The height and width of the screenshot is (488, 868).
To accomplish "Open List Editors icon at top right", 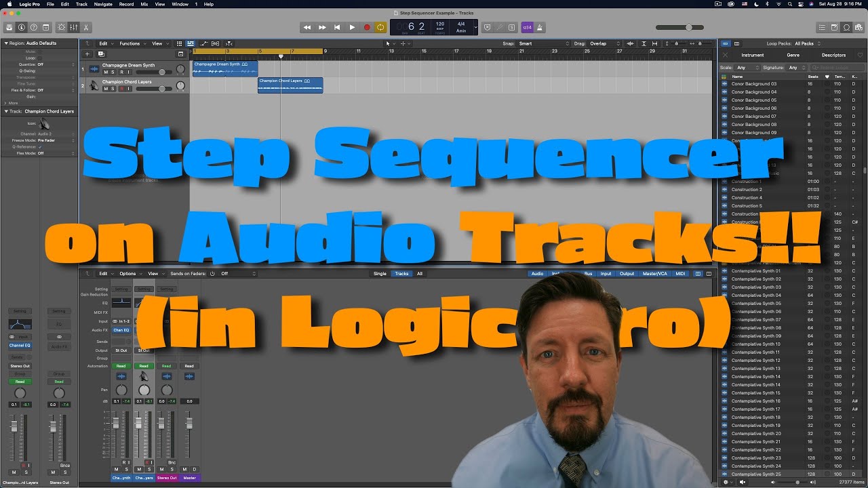I will [x=822, y=28].
